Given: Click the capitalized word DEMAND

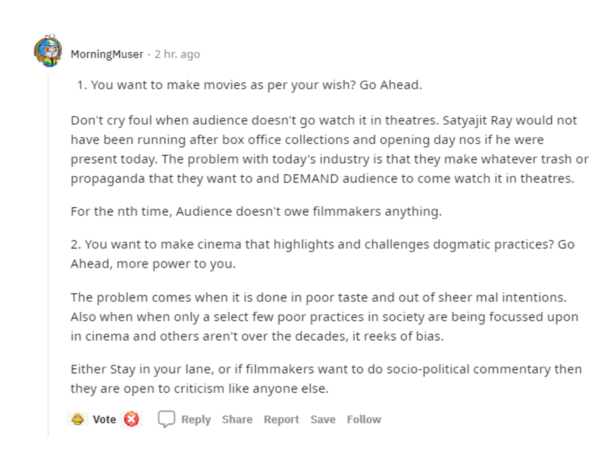Looking at the screenshot, I should coord(311,179).
